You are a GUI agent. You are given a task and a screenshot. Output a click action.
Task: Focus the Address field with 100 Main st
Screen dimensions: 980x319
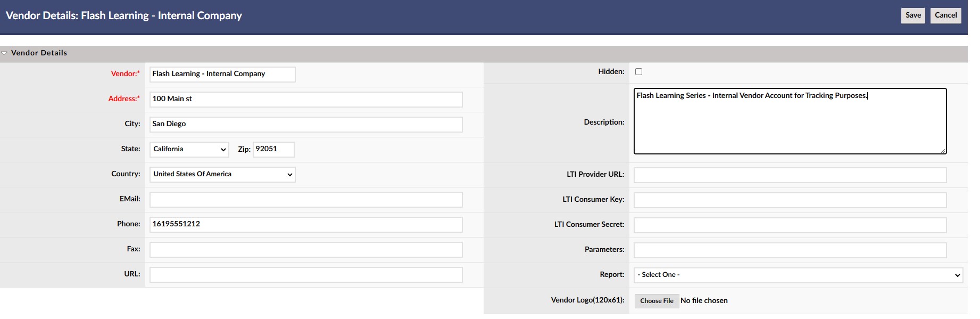tap(306, 99)
